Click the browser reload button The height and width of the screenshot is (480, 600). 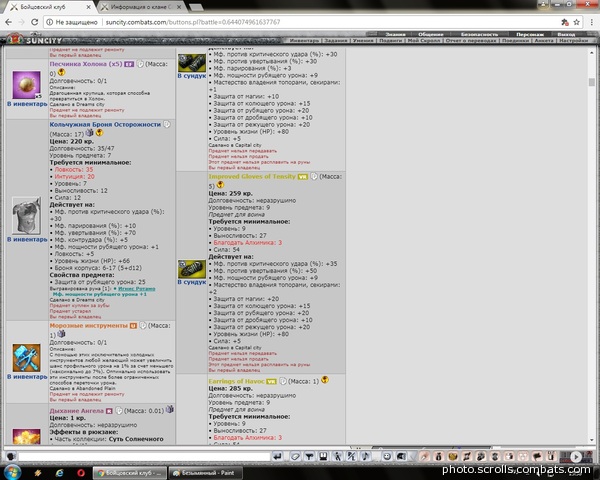34,22
